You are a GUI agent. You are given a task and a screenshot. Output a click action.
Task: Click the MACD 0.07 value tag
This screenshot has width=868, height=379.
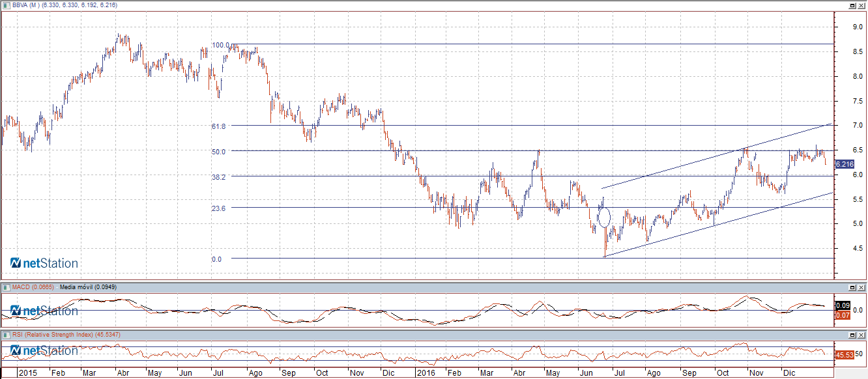click(843, 315)
